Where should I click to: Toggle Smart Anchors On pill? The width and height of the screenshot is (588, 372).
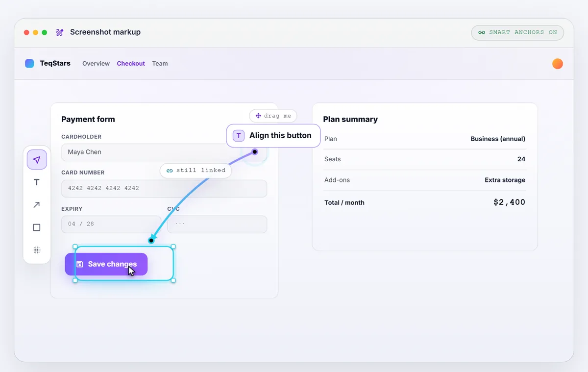pyautogui.click(x=517, y=32)
